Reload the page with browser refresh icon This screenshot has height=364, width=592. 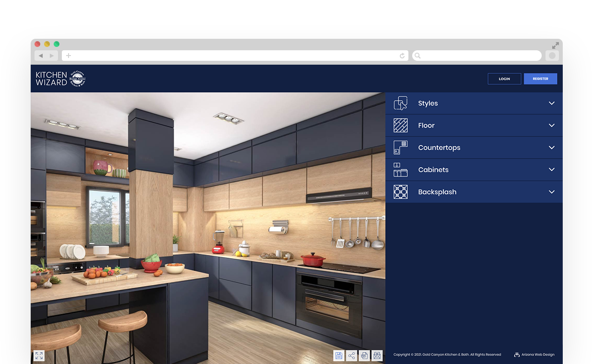pyautogui.click(x=402, y=56)
